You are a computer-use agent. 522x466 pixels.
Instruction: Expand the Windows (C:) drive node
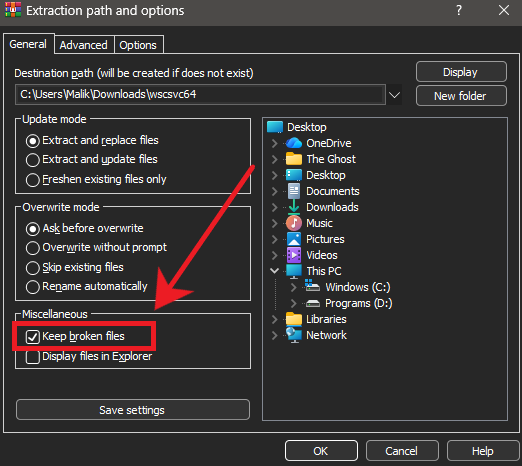tap(293, 287)
